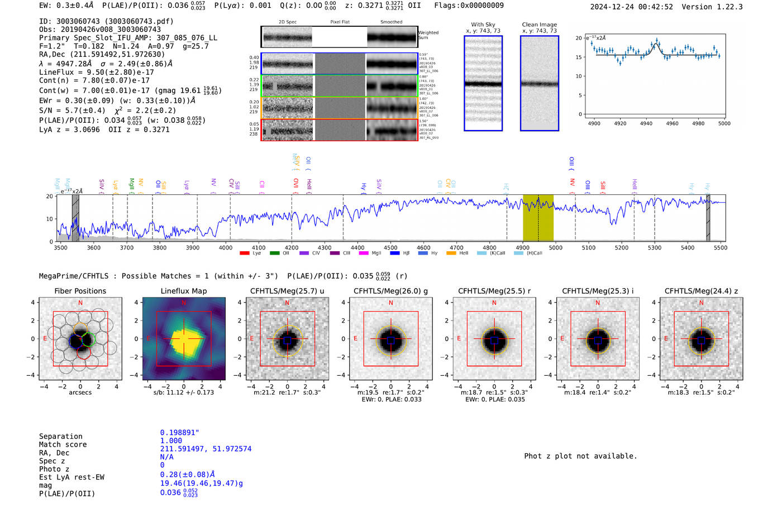Click the g band EWr: 0, PLAE: 0.033 caption
The width and height of the screenshot is (782, 532).
(x=391, y=400)
